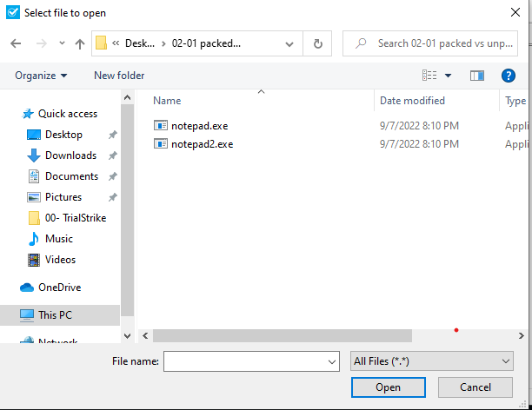Toggle the preview pane
Screen dimensions: 532x410
point(477,76)
